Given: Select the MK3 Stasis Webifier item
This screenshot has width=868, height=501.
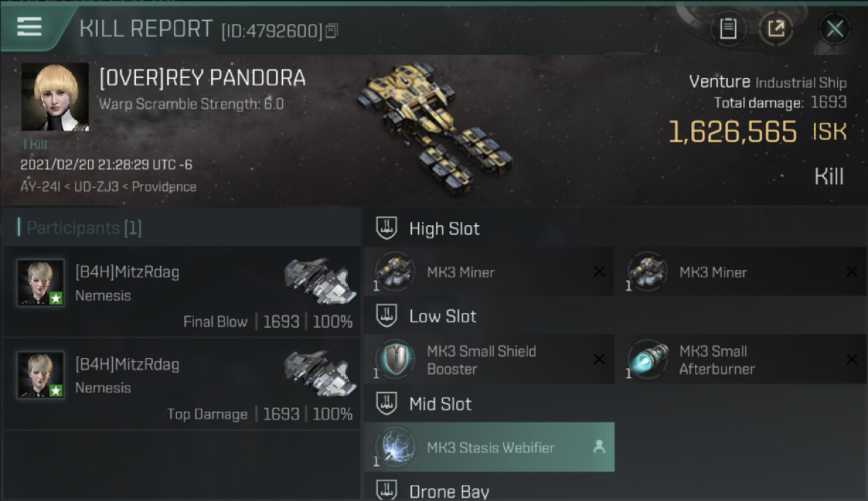Looking at the screenshot, I should [x=489, y=447].
